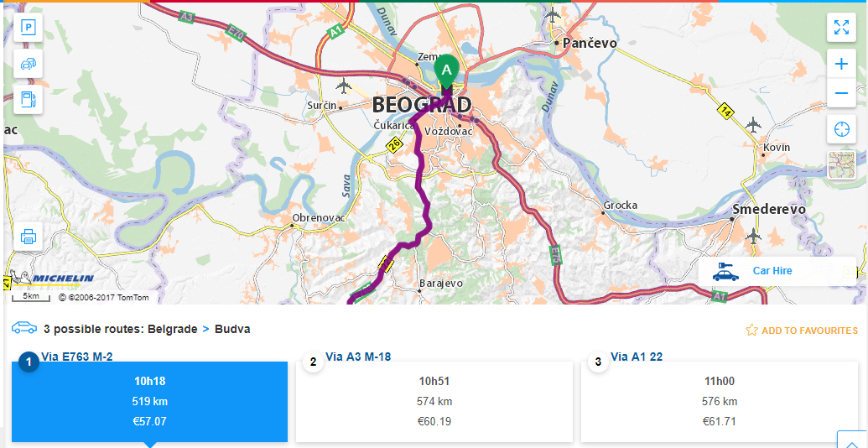Add route to favourites

[x=802, y=331]
